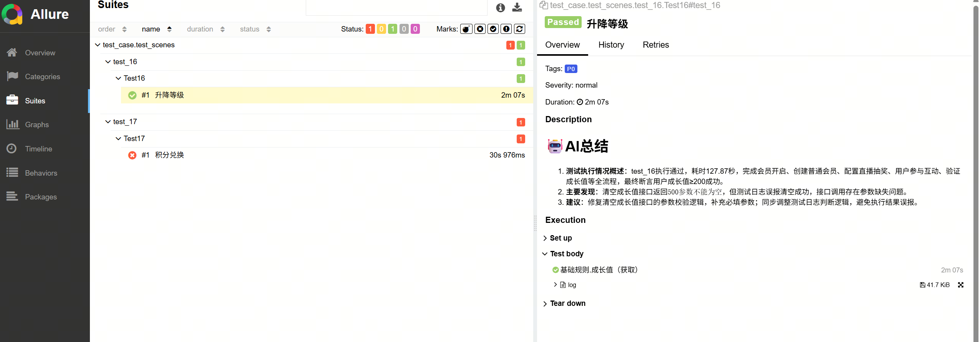Toggle the green passed status filter
This screenshot has width=980, height=342.
coord(392,29)
